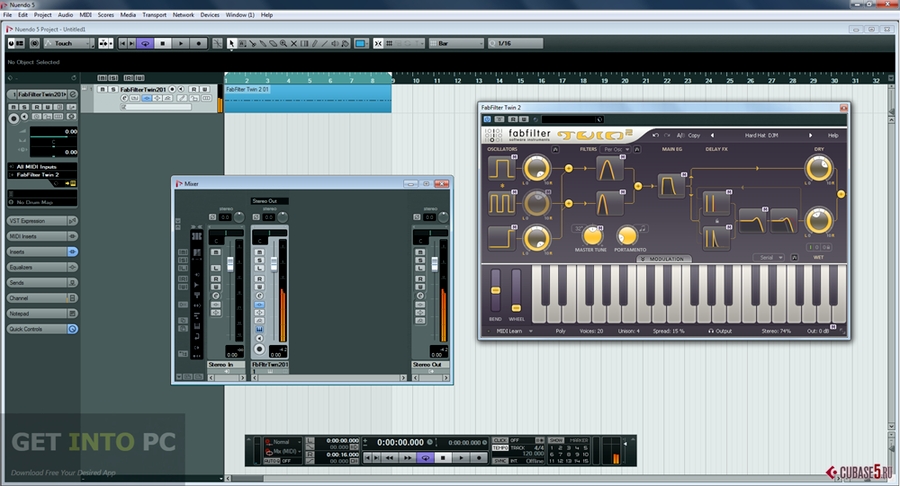Image resolution: width=900 pixels, height=486 pixels.
Task: Click the first band-pass filter shape button
Action: (x=608, y=169)
